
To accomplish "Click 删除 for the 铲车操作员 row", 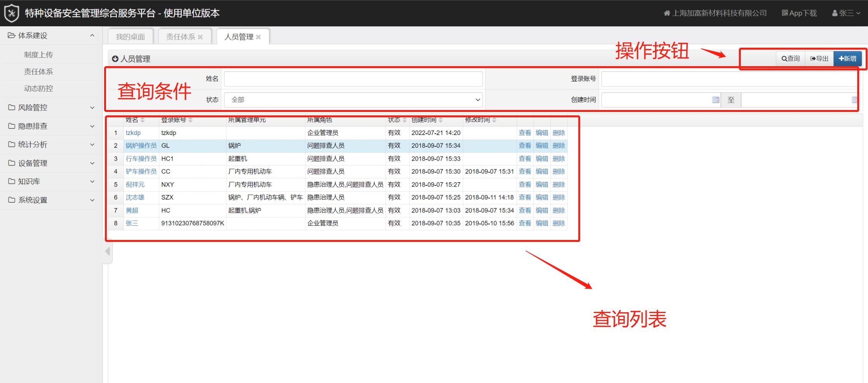I will 559,172.
